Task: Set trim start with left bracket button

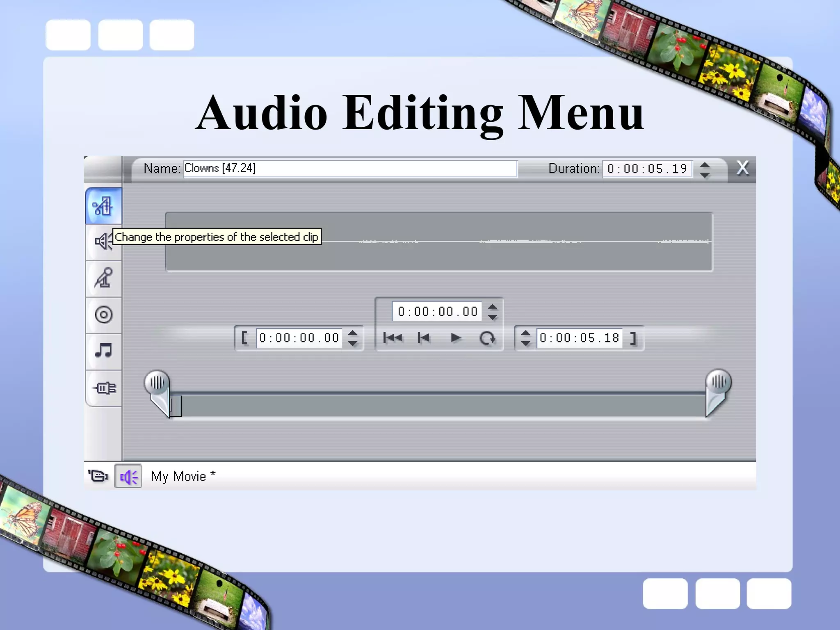Action: [x=245, y=338]
